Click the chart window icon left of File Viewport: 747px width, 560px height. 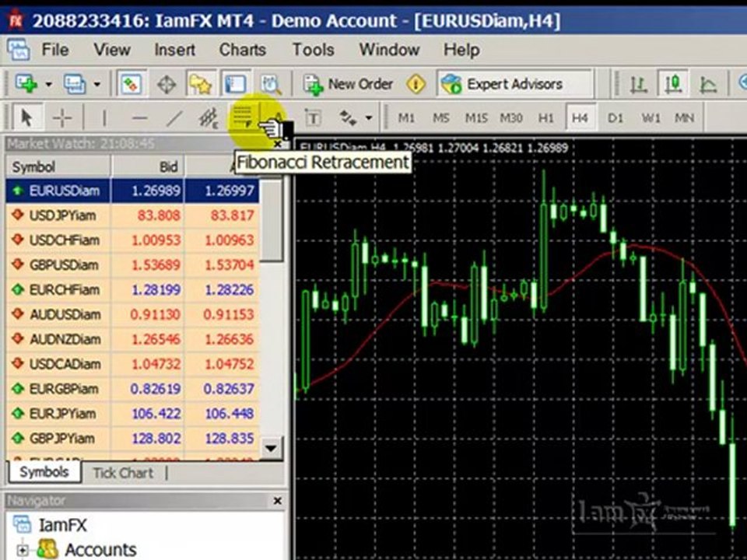19,50
